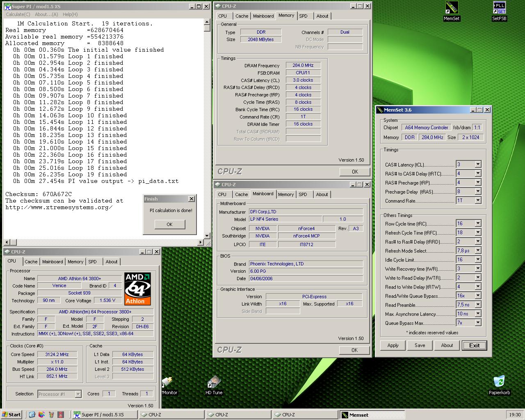Close the Finish dialog
Image resolution: width=525 pixels, height=420 pixels.
191,199
